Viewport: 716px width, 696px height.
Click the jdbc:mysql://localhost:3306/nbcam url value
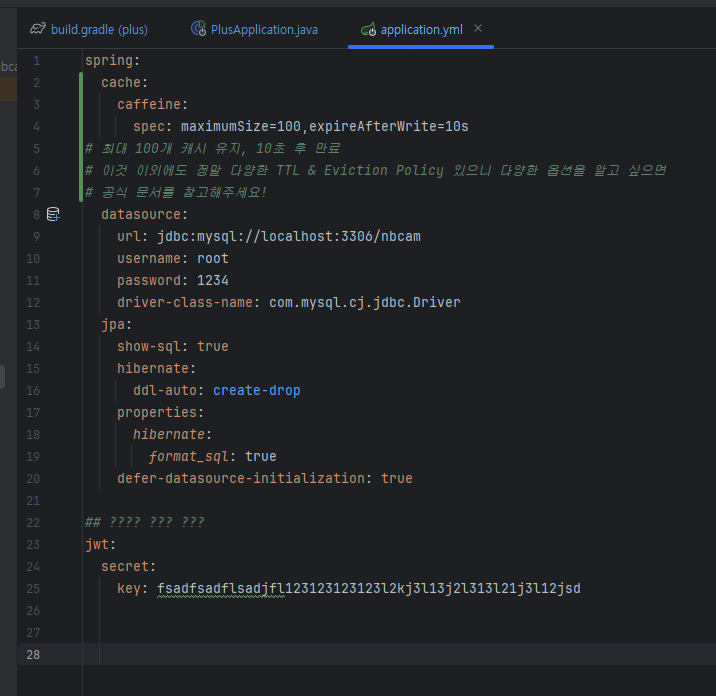point(289,236)
